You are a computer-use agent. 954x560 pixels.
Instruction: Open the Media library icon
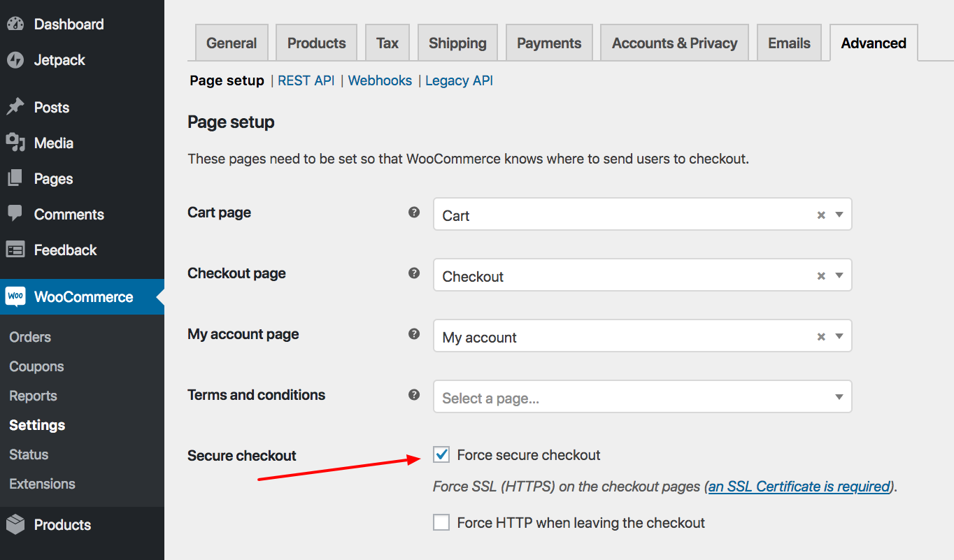coord(15,143)
